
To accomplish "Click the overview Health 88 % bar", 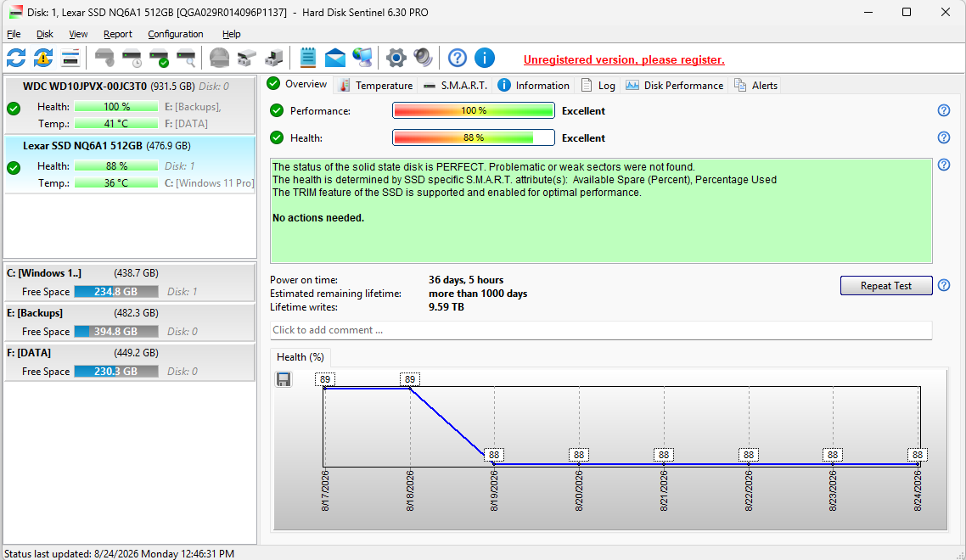I will 473,137.
